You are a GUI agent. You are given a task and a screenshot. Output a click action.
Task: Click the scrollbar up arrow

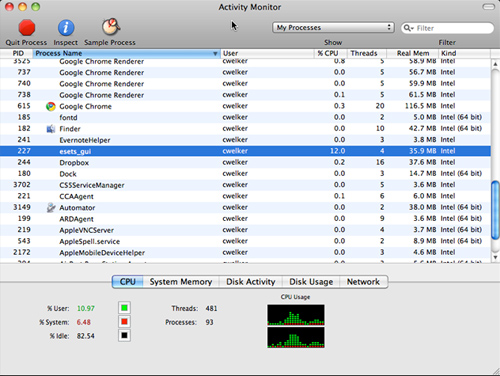(x=495, y=64)
